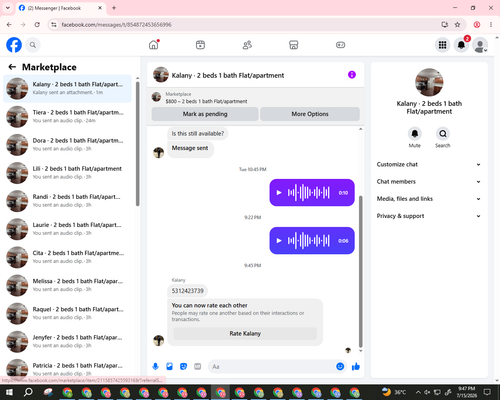Click the $800 Marketplace listing banner
The width and height of the screenshot is (500, 400).
(256, 98)
